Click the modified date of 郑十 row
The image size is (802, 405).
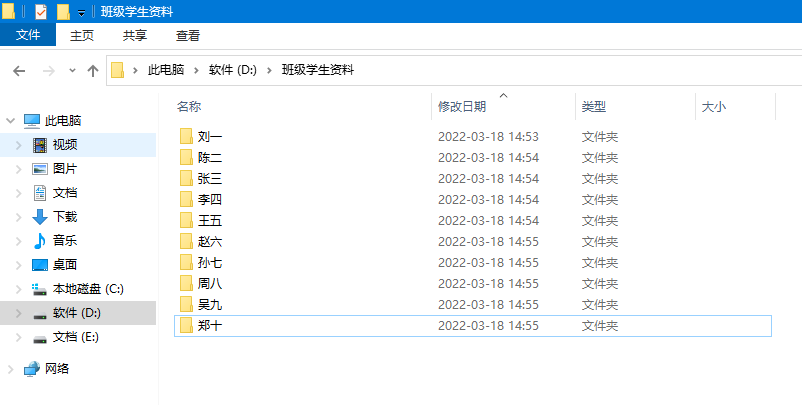(x=488, y=325)
